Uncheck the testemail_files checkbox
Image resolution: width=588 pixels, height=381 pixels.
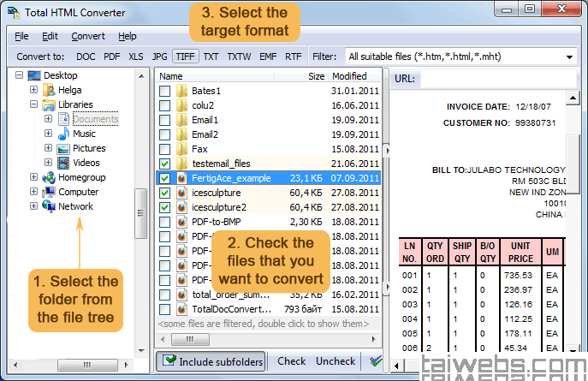coord(164,164)
